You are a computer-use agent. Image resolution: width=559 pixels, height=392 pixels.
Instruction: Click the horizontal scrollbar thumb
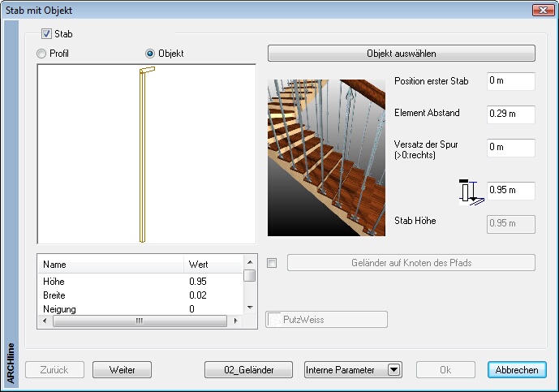[140, 321]
